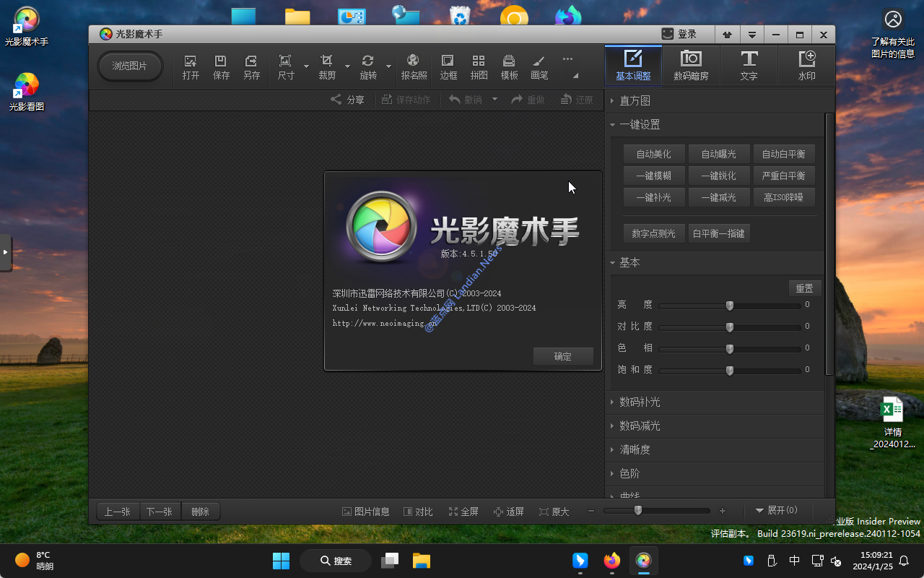
Task: Click the 一键减光 button
Action: (x=718, y=197)
